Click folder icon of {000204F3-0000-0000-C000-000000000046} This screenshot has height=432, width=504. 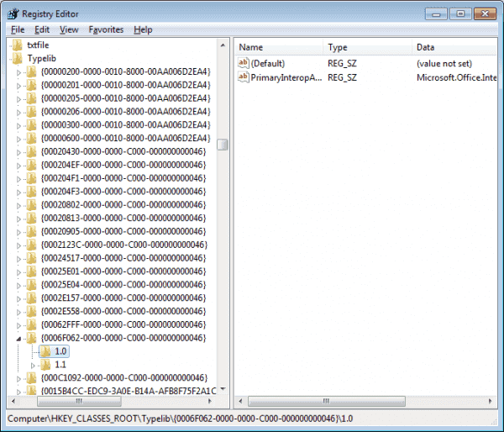[x=32, y=192]
